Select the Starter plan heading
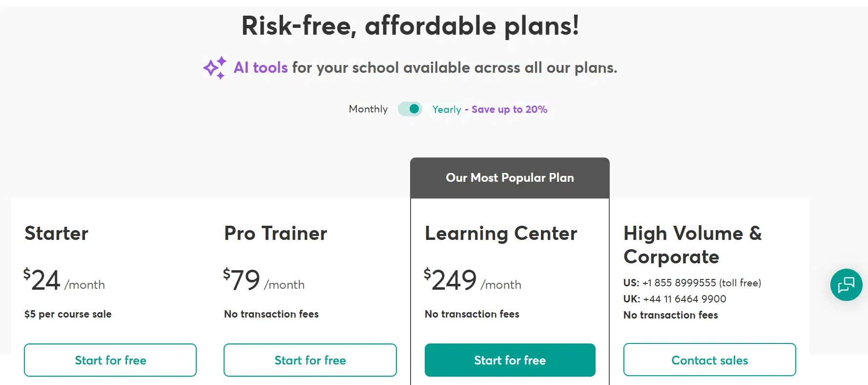 (x=57, y=234)
